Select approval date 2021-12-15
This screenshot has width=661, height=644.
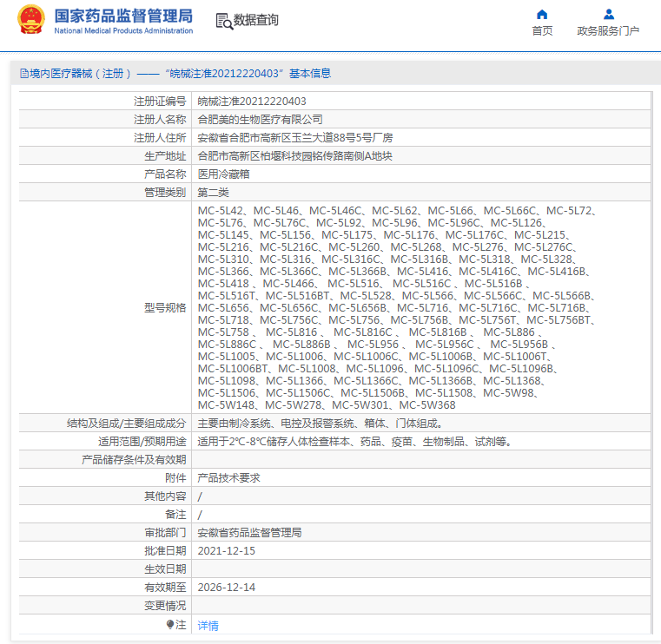click(227, 551)
